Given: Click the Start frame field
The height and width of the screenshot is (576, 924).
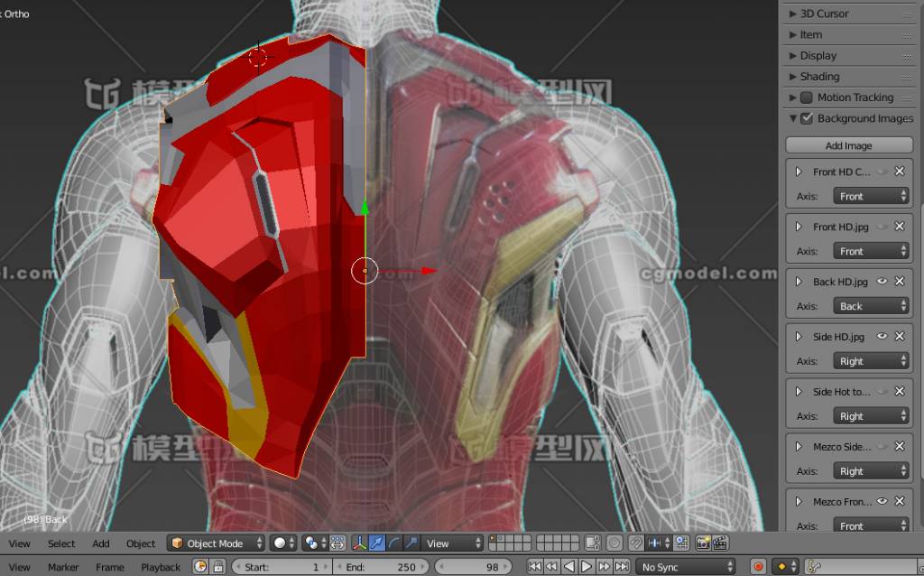Looking at the screenshot, I should pyautogui.click(x=282, y=567).
